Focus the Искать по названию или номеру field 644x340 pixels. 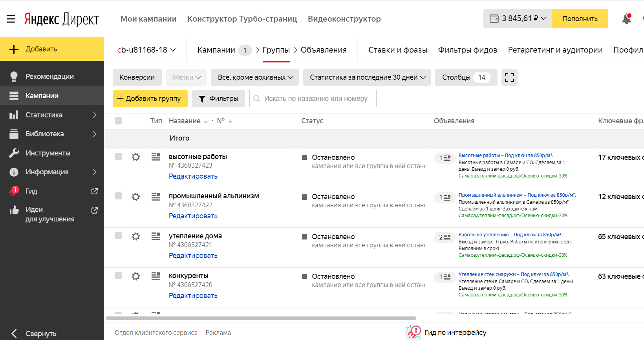pyautogui.click(x=313, y=99)
